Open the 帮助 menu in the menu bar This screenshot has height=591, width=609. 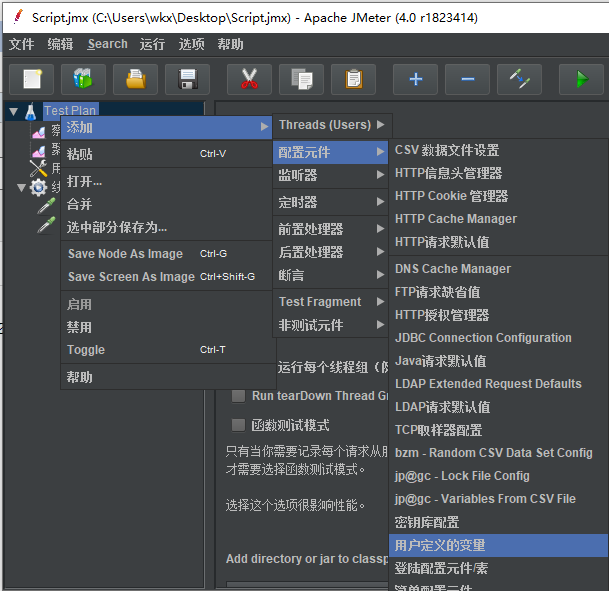coord(230,44)
